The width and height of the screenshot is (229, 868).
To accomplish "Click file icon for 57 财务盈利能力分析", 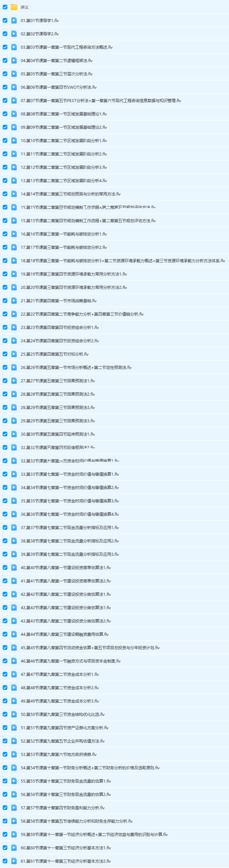I will tap(14, 808).
